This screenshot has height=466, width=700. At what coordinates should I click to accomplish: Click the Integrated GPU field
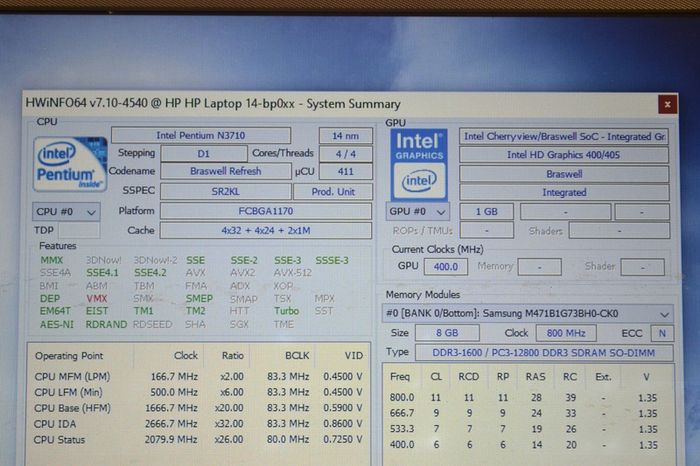click(564, 192)
